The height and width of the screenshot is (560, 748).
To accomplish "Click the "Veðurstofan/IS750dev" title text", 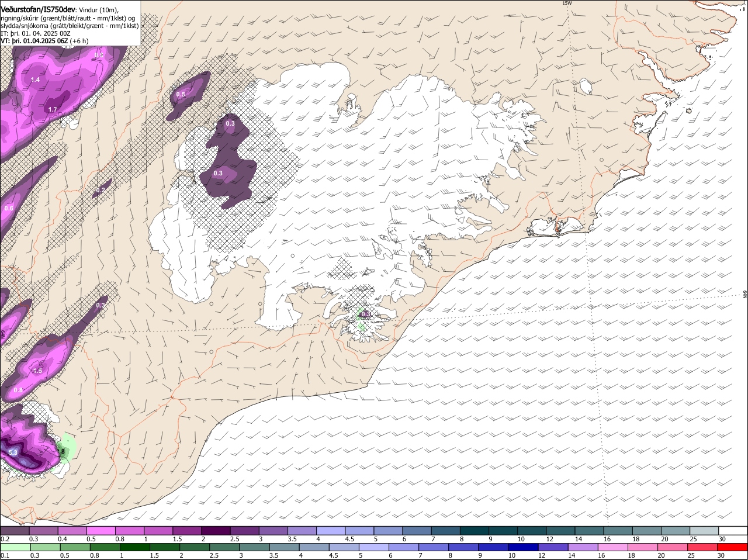I will point(38,9).
